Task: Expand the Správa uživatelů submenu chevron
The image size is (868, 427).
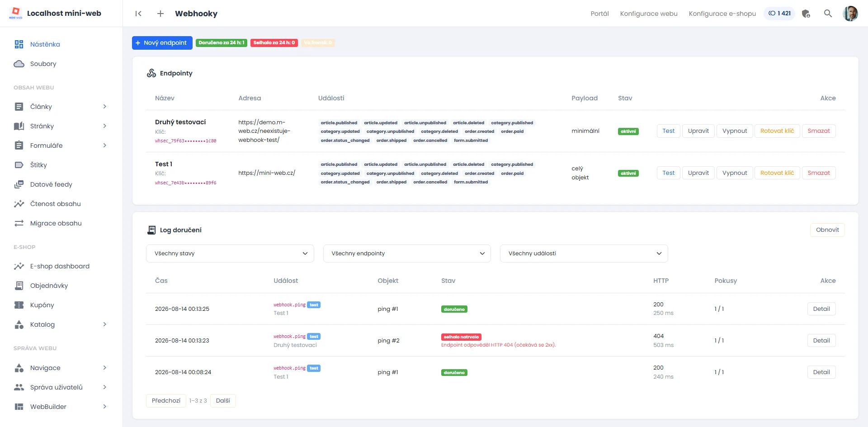Action: tap(104, 387)
